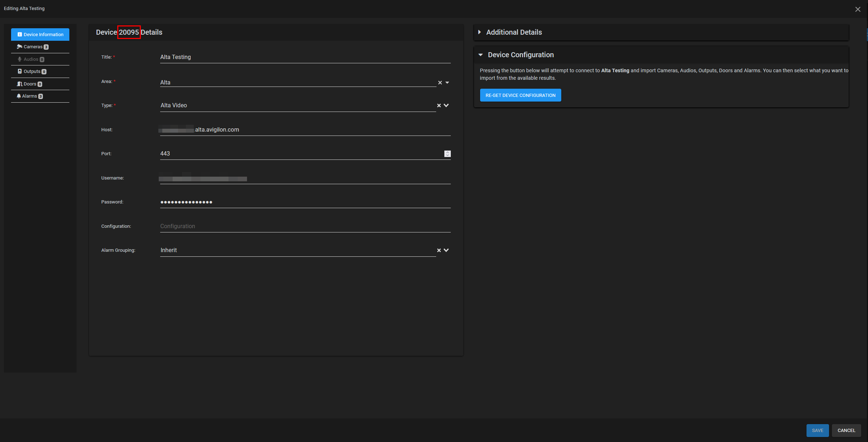Image resolution: width=868 pixels, height=442 pixels.
Task: Click the bell icon beside Alarms
Action: point(19,96)
